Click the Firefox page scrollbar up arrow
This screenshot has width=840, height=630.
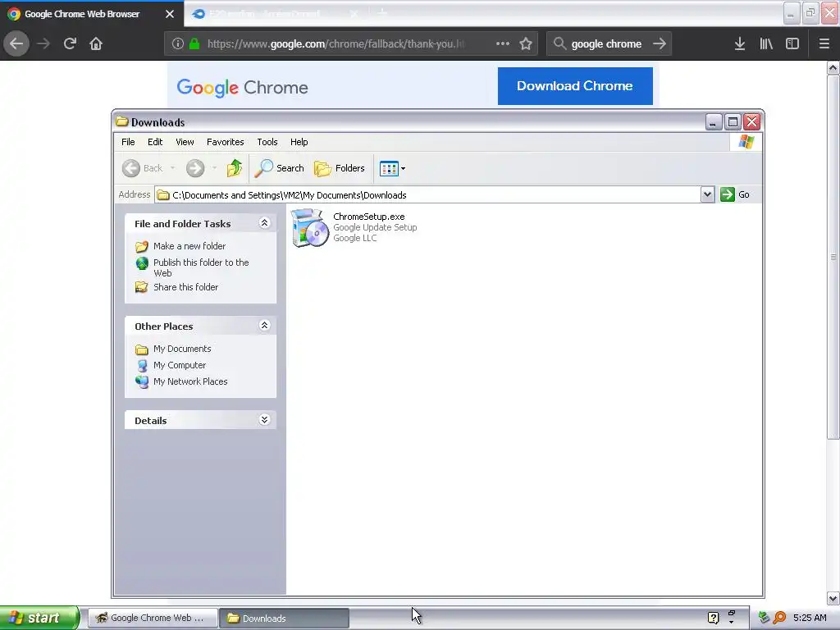[x=833, y=68]
